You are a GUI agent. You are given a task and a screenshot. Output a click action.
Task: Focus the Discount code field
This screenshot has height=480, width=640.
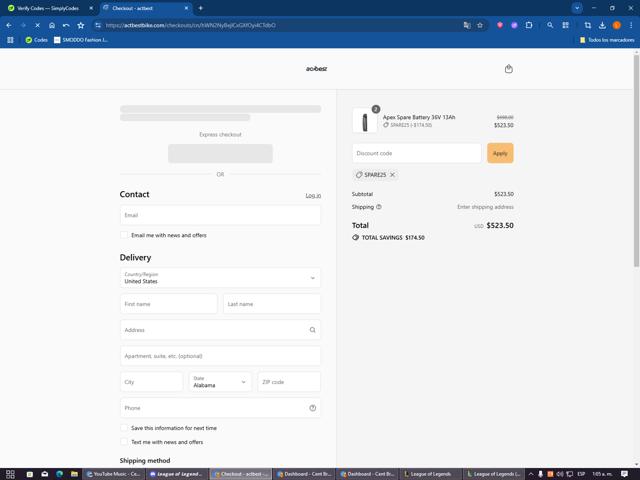[417, 153]
